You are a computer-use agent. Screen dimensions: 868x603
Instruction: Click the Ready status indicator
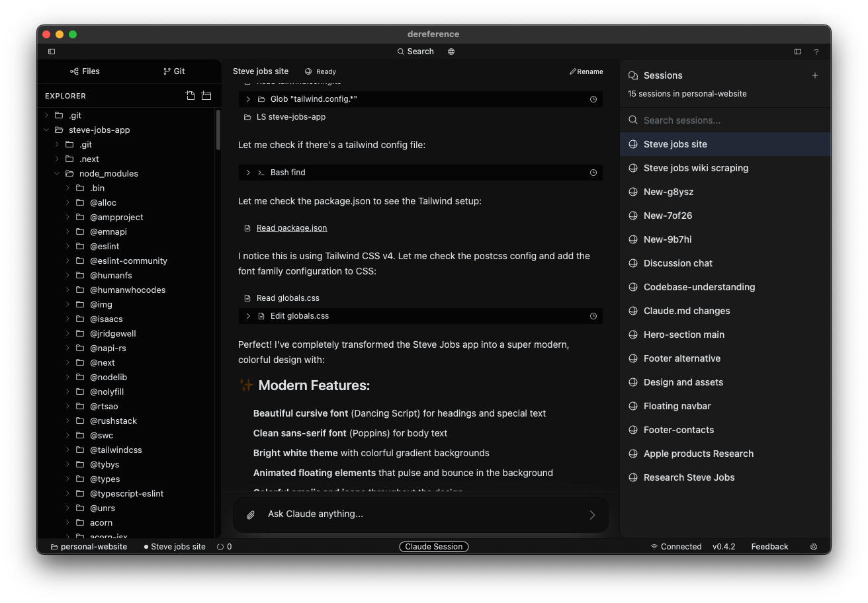tap(320, 71)
